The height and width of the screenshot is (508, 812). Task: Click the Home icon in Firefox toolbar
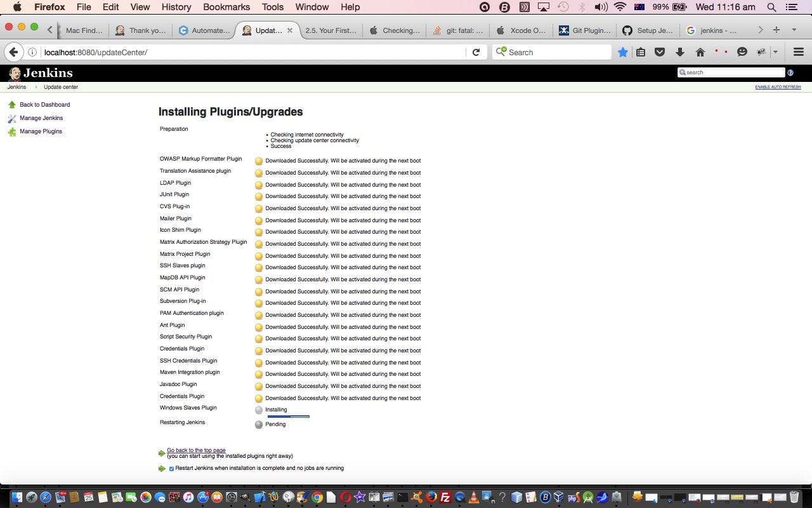pyautogui.click(x=700, y=52)
